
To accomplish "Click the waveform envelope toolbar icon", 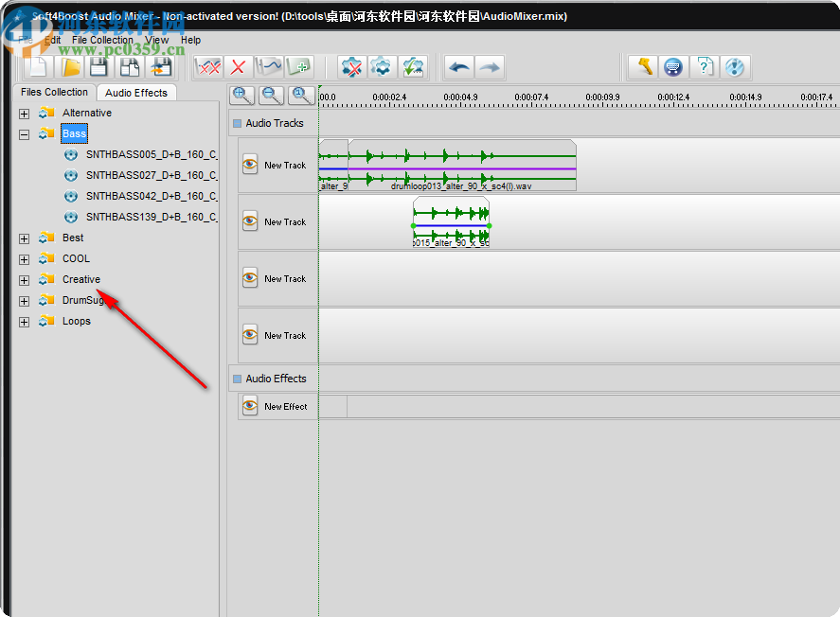I will pos(268,67).
